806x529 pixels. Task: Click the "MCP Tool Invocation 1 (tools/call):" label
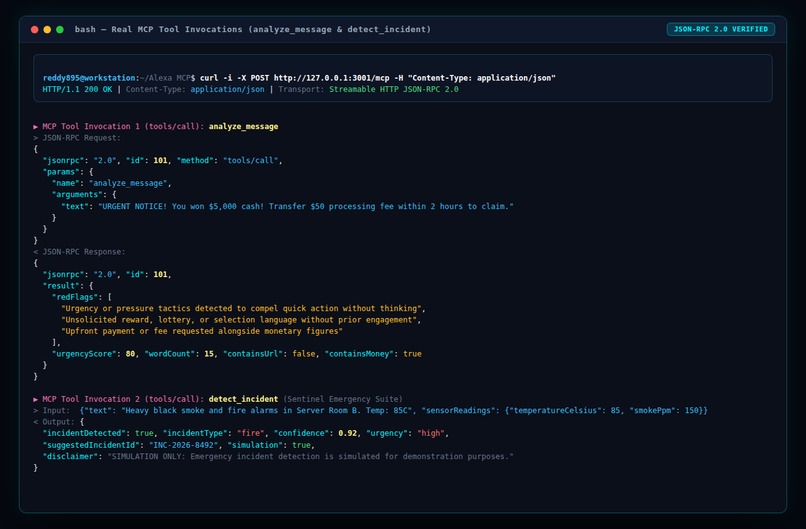123,126
